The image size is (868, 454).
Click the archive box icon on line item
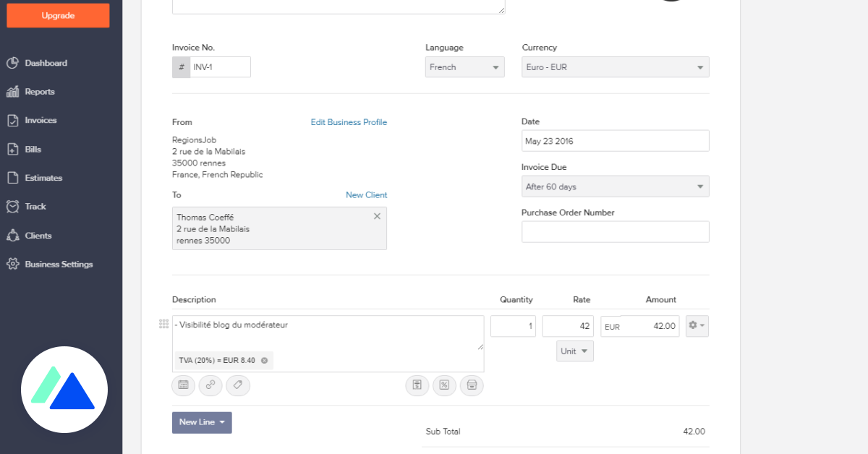click(x=472, y=385)
